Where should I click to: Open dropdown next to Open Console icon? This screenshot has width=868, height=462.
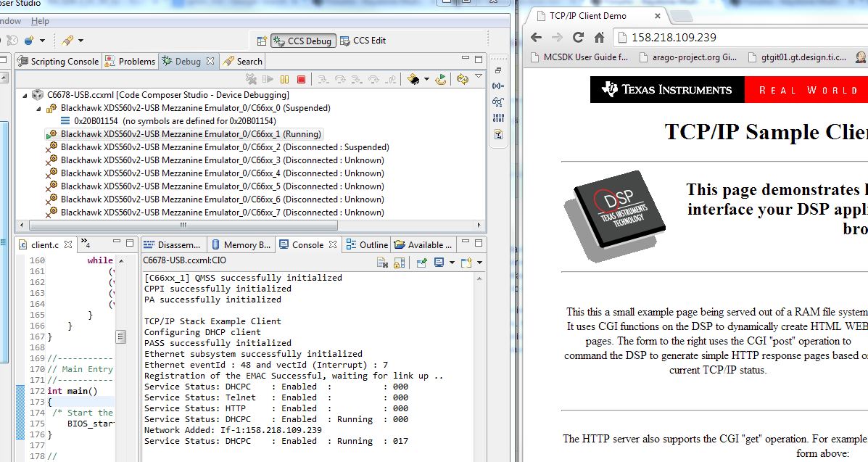(x=479, y=263)
